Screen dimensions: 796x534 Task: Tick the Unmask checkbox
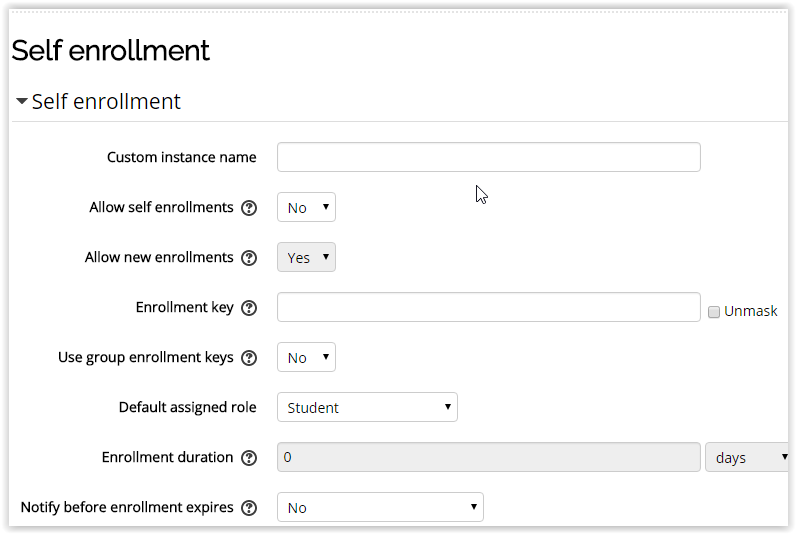(714, 312)
